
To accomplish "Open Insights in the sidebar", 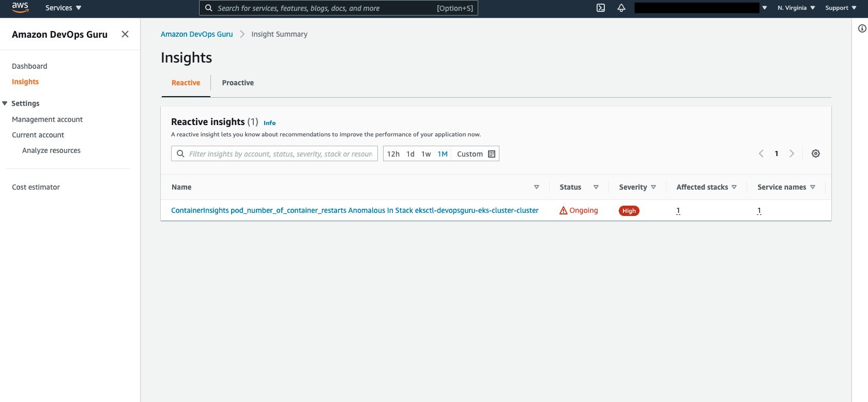I will click(25, 82).
